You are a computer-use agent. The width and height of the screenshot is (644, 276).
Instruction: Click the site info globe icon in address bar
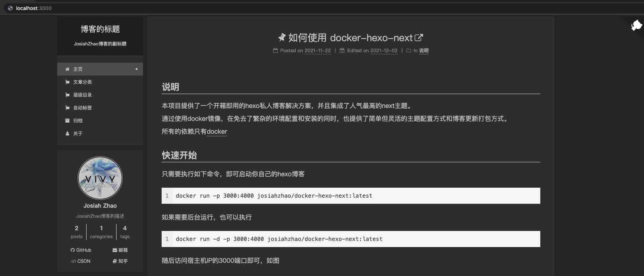click(x=10, y=8)
